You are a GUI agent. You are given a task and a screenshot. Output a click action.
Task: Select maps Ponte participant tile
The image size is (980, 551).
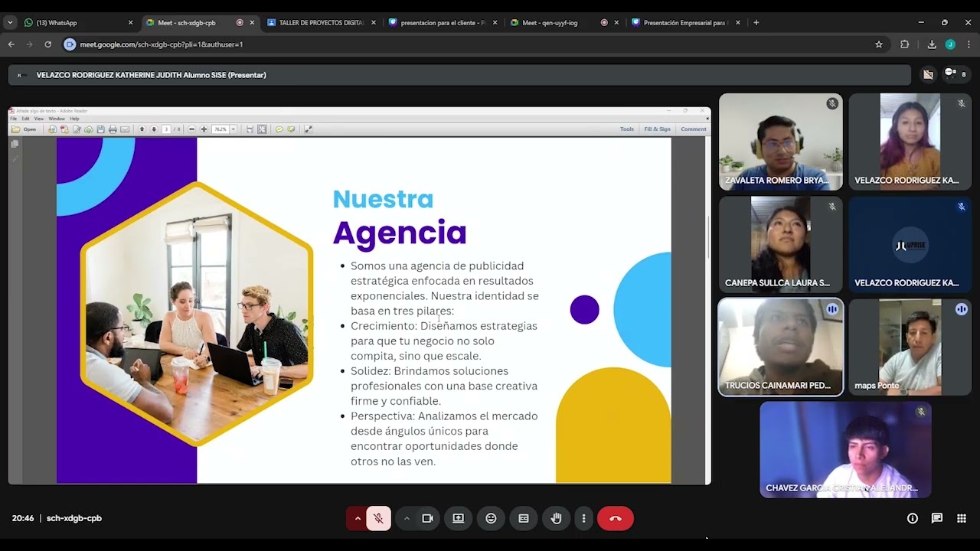click(910, 347)
